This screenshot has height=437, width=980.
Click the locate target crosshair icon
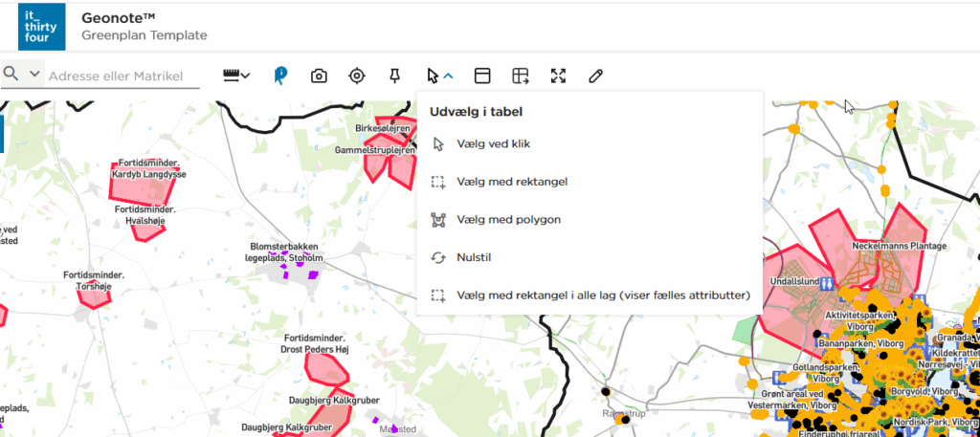click(x=357, y=76)
